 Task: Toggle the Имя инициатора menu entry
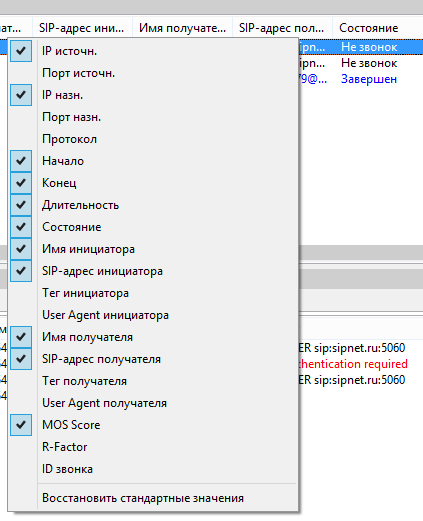coord(153,249)
